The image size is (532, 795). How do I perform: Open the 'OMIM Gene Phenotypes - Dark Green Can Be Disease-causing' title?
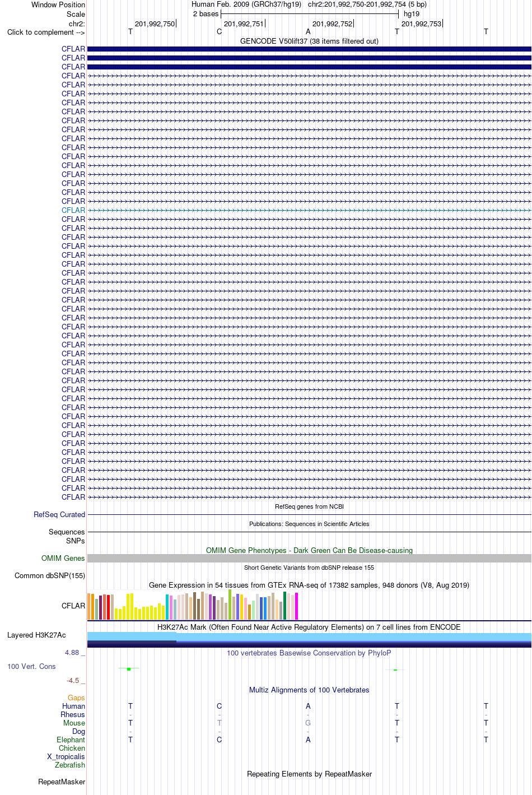[309, 550]
